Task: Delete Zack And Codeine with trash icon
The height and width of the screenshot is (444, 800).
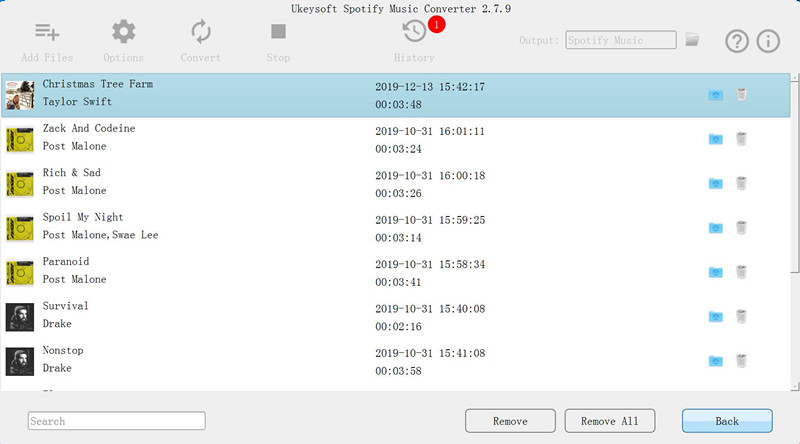Action: 741,139
